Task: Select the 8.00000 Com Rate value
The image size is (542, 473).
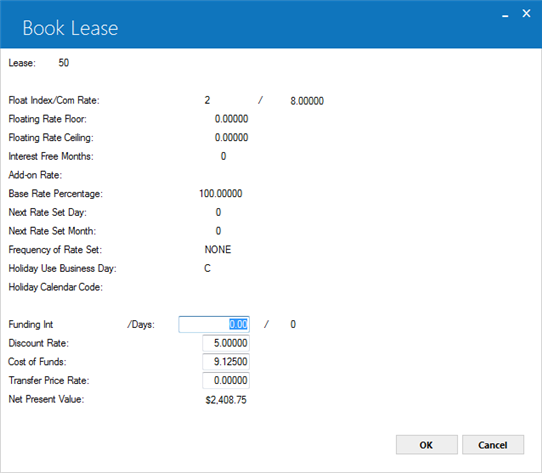Action: point(307,101)
